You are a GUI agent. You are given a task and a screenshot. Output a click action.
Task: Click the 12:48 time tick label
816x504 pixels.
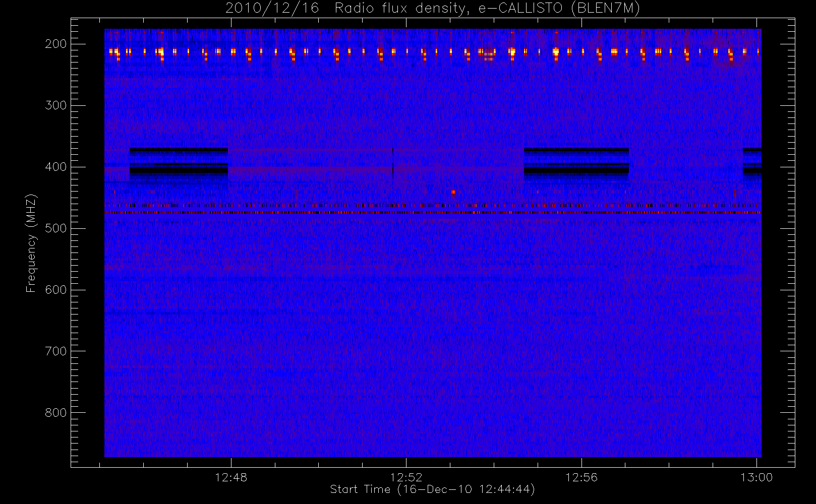pyautogui.click(x=231, y=477)
